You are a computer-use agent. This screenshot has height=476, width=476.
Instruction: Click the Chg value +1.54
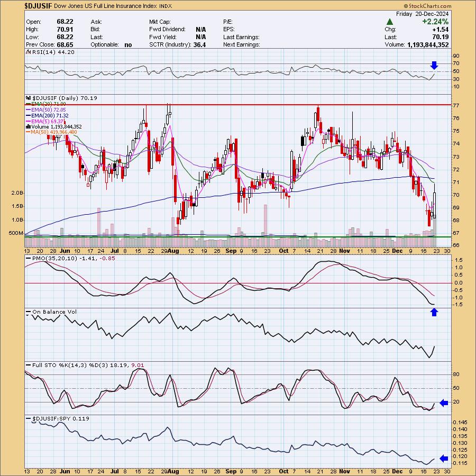tap(440, 30)
